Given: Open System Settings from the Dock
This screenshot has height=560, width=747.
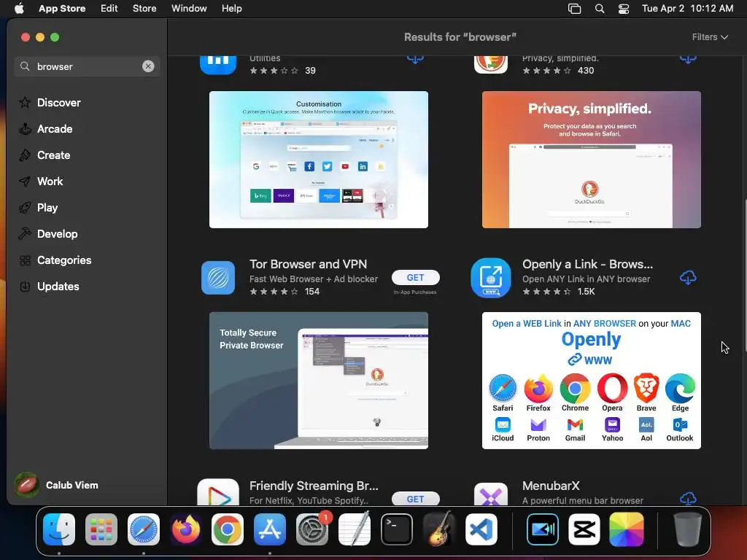Looking at the screenshot, I should [311, 529].
